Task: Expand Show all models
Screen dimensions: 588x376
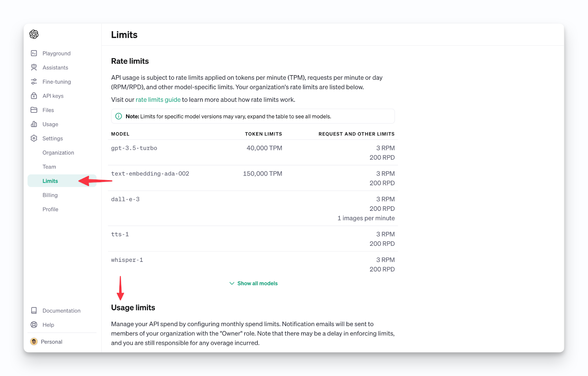Action: coord(254,283)
